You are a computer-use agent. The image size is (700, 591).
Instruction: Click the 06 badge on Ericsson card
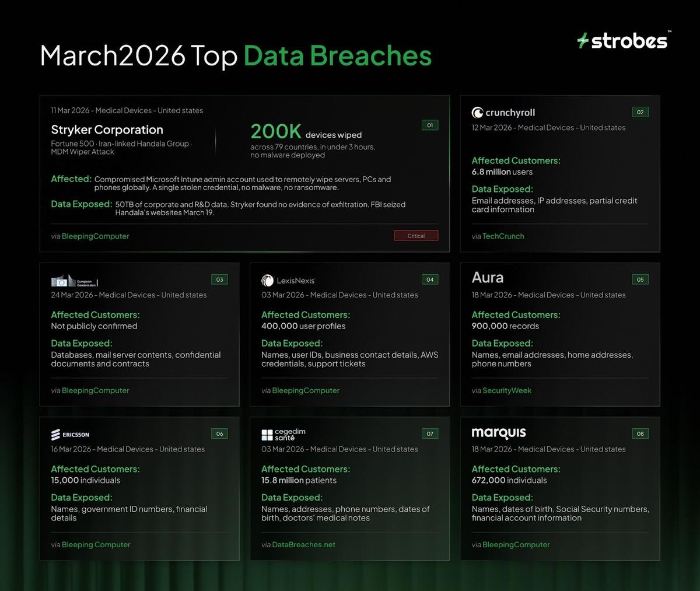pos(219,433)
